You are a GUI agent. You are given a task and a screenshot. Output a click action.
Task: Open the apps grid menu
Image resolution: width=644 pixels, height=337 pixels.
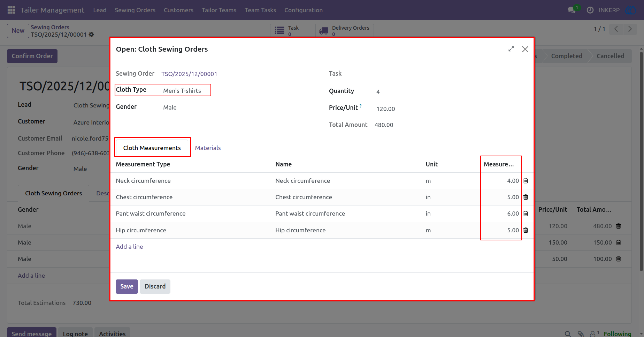[11, 10]
